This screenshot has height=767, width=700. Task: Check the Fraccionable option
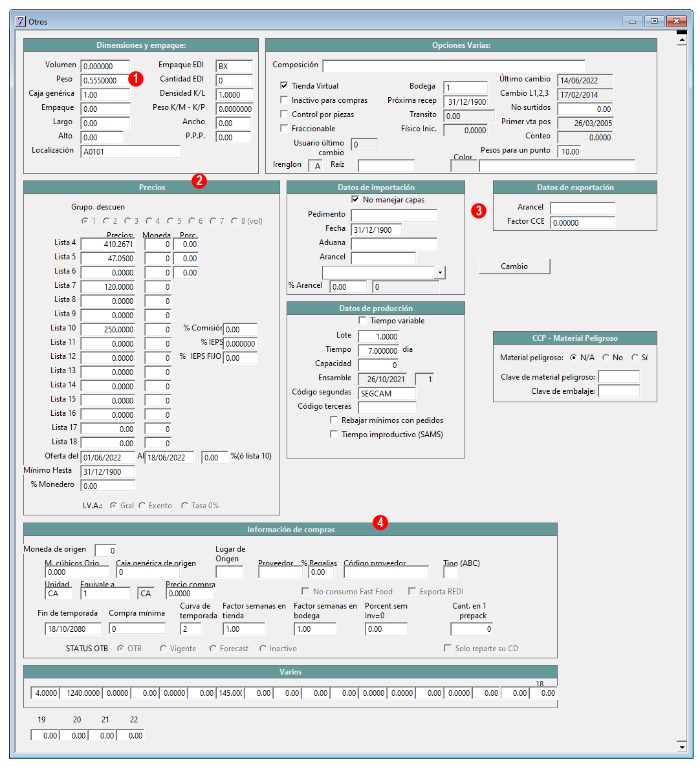coord(284,128)
